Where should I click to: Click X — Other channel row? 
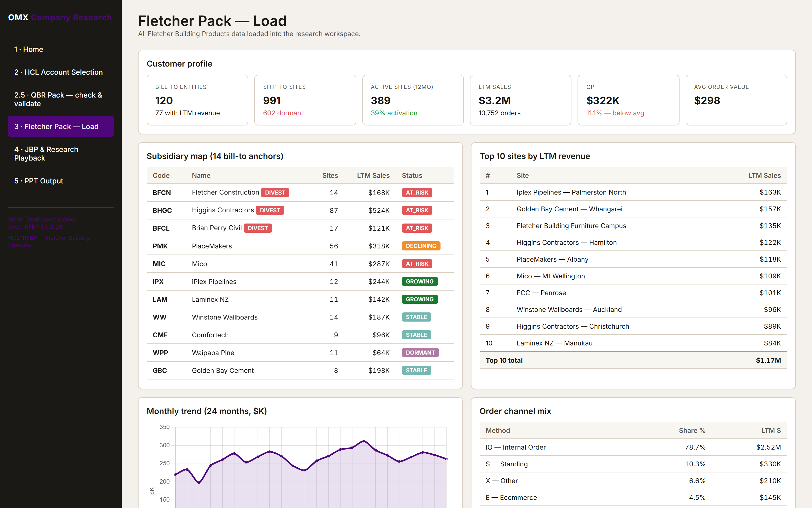633,481
